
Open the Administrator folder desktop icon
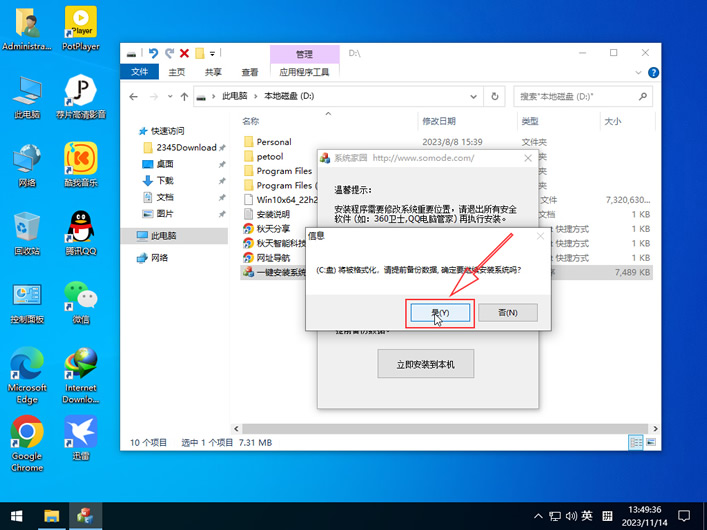click(27, 28)
